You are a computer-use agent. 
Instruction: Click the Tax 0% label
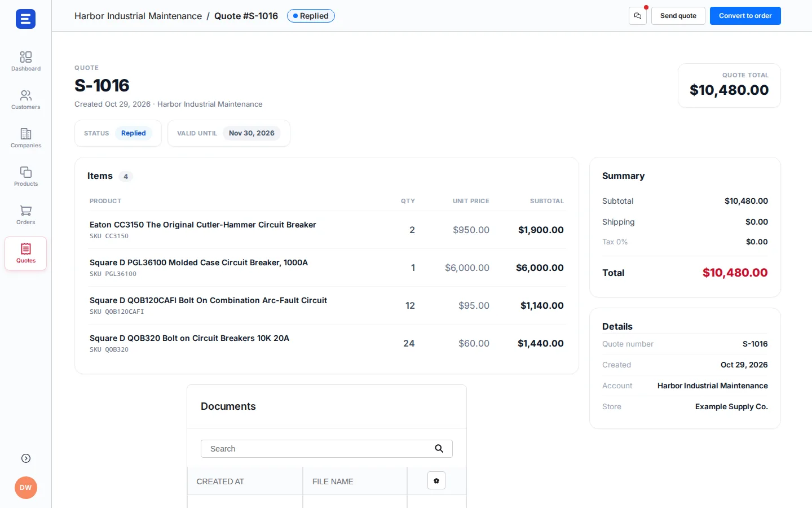615,242
